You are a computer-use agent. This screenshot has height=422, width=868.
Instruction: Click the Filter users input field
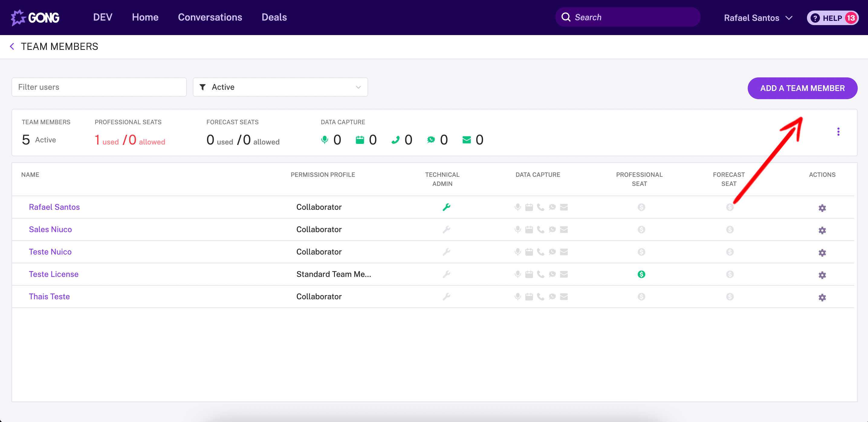point(99,87)
